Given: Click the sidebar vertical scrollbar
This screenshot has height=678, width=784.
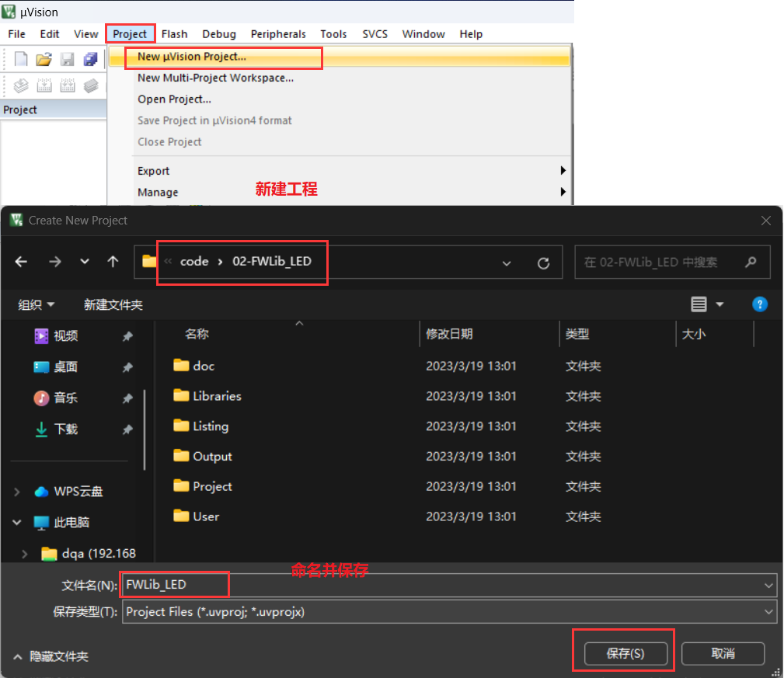Looking at the screenshot, I should point(145,429).
